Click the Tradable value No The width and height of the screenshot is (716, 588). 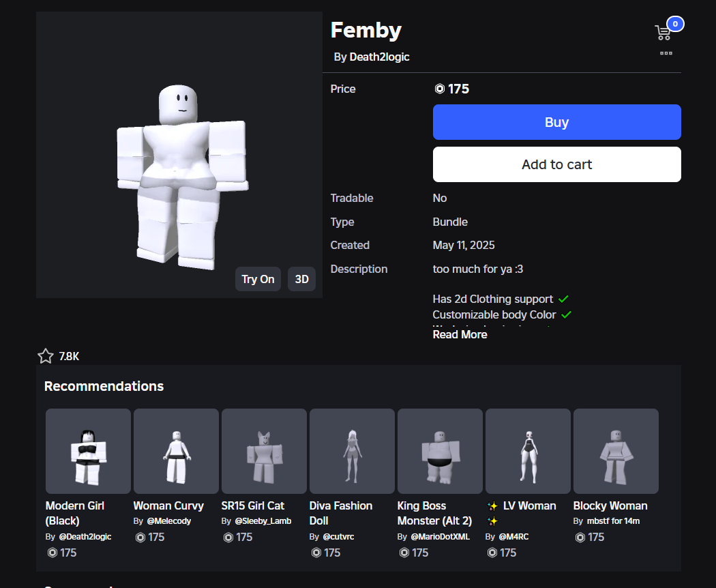[439, 199]
